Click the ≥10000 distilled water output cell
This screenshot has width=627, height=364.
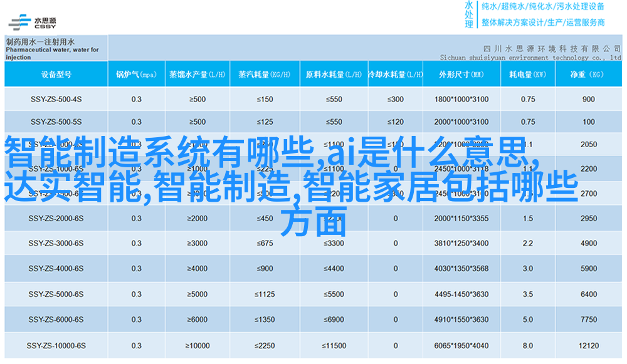pos(197,346)
